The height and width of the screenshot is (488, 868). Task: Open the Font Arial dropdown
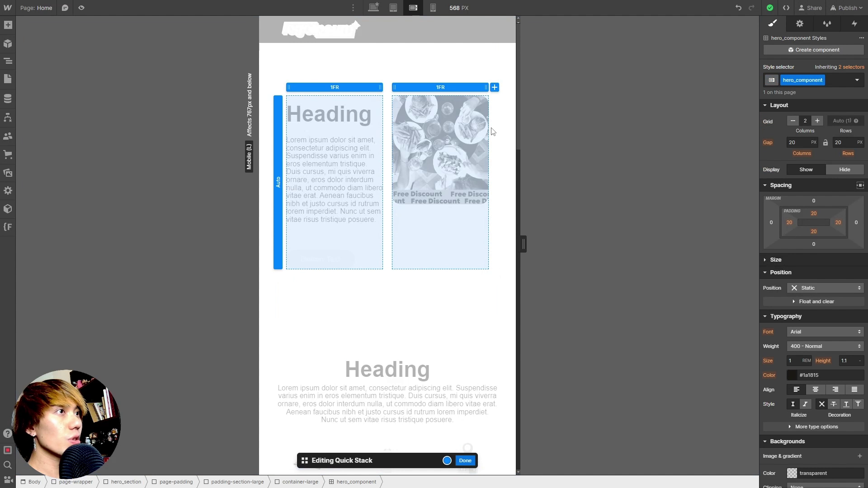coord(825,332)
